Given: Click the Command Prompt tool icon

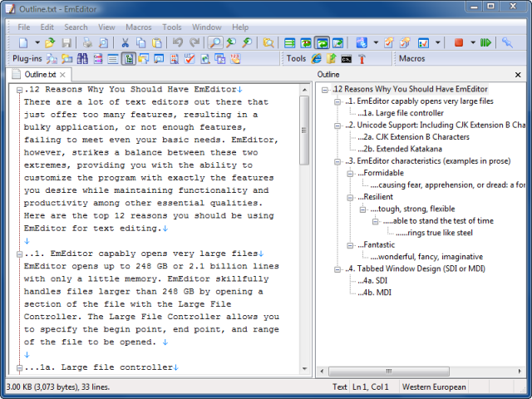Looking at the screenshot, I should pos(347,59).
